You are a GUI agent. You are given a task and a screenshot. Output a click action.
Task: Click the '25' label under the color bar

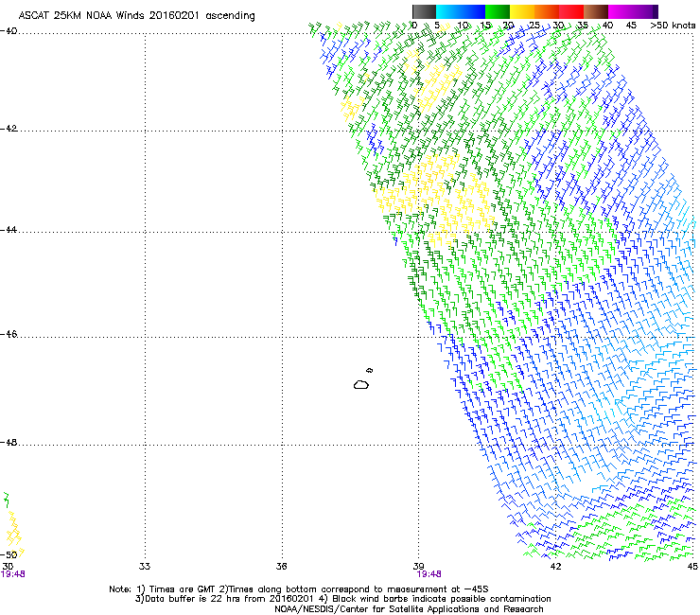coord(534,26)
